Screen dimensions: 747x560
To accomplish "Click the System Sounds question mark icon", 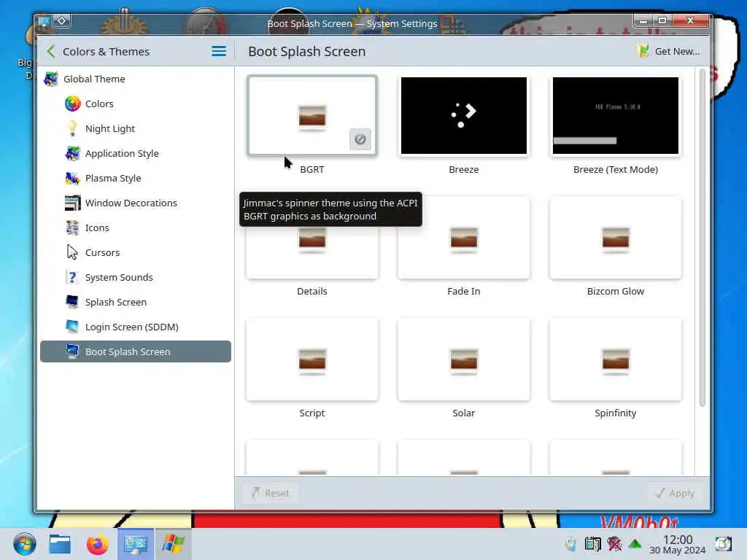I will coord(72,277).
